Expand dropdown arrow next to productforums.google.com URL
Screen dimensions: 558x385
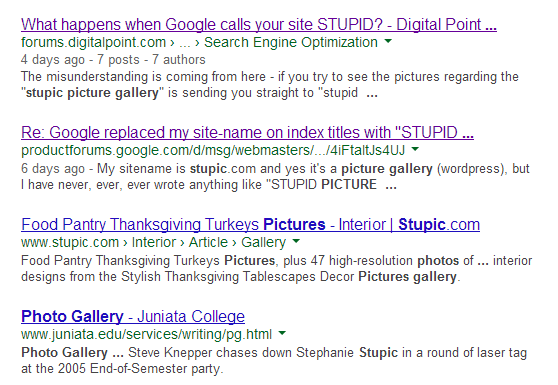click(x=415, y=149)
